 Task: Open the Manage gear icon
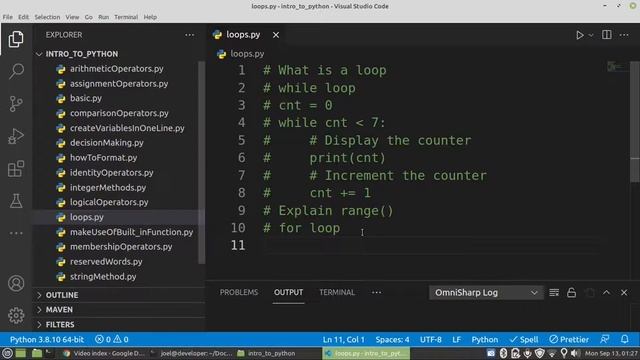(x=16, y=315)
